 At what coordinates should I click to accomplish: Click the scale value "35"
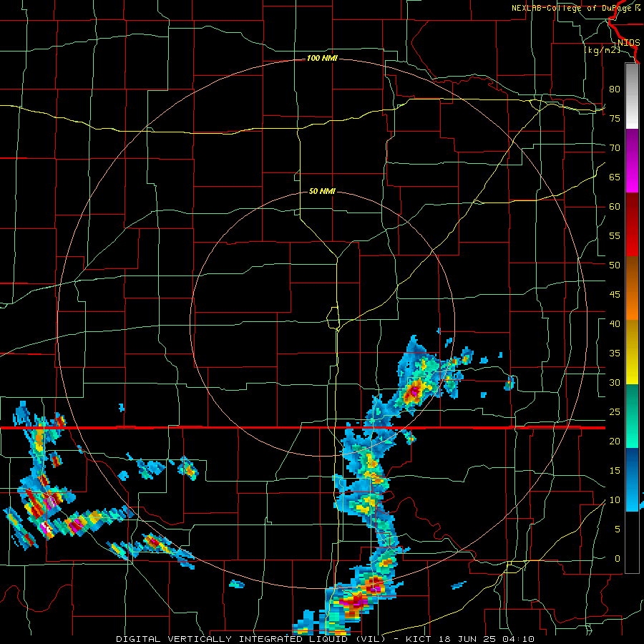615,353
